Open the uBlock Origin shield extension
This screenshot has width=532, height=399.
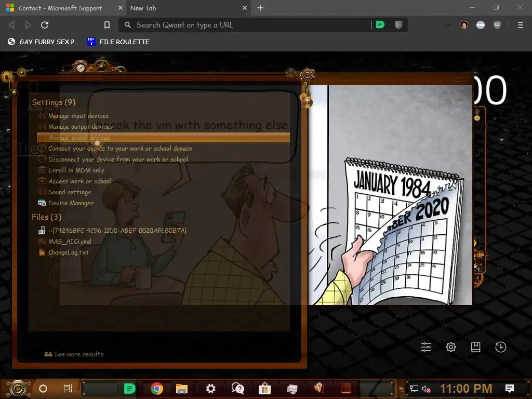click(497, 25)
